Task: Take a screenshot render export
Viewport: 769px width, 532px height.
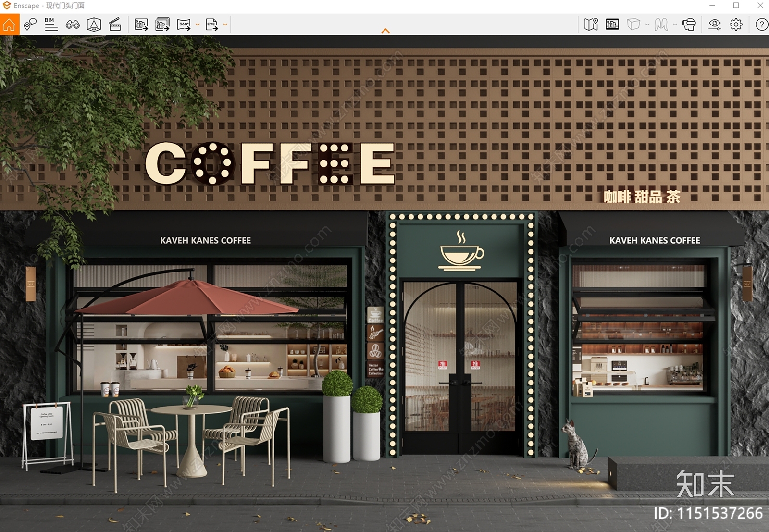Action: pyautogui.click(x=141, y=25)
